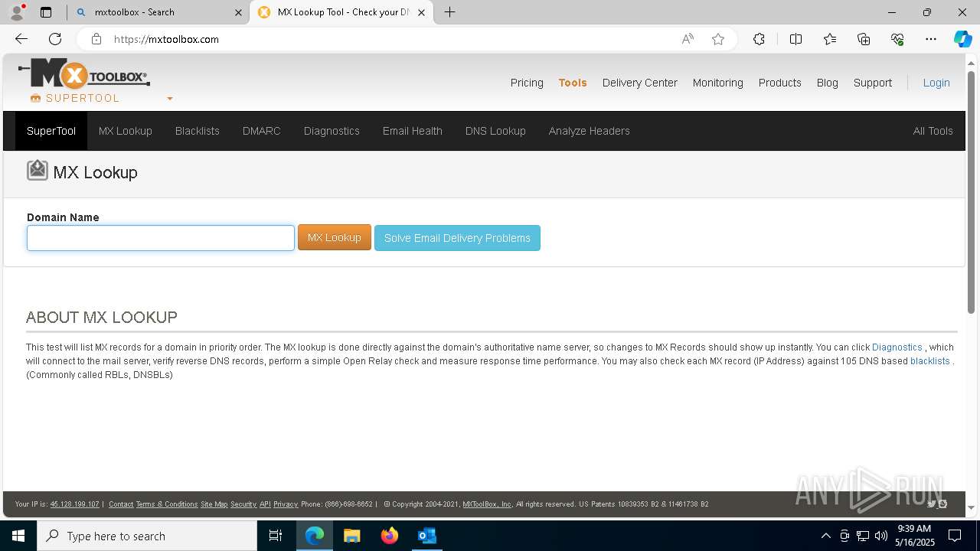
Task: Open Email Health tab
Action: click(x=413, y=131)
